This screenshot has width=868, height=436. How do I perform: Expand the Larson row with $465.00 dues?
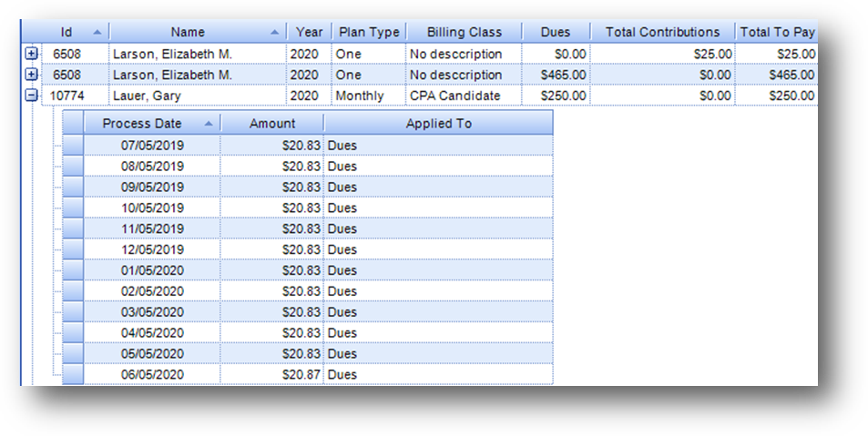(32, 74)
